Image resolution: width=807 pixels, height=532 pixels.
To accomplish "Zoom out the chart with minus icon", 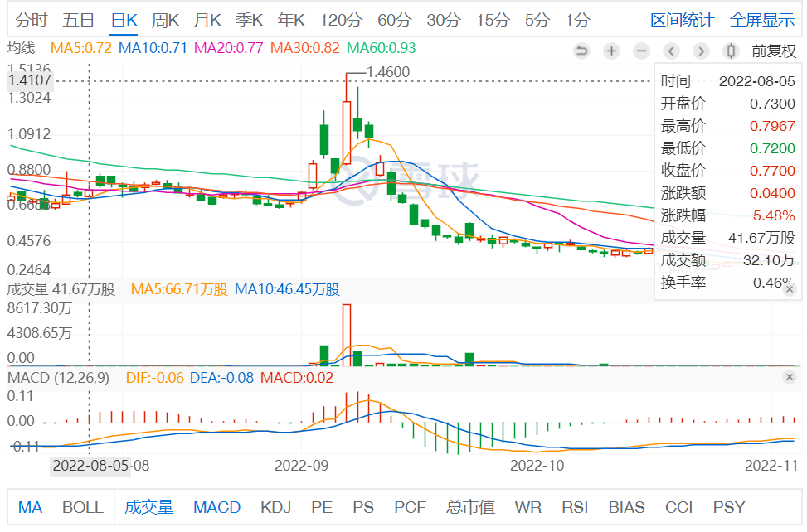I will tap(641, 51).
